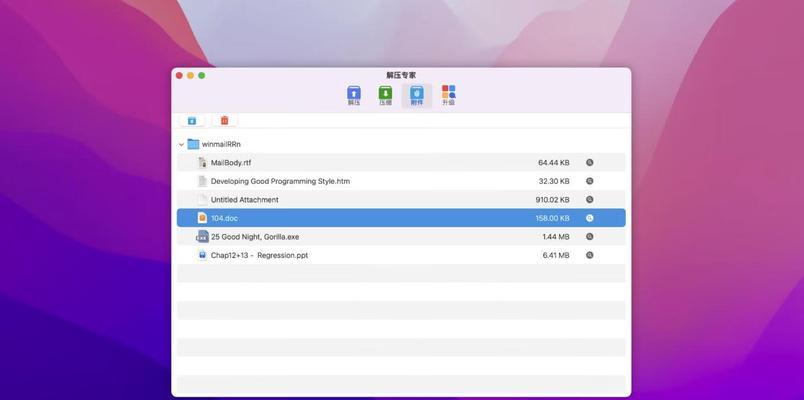This screenshot has width=804, height=400.
Task: Click the Chap12+13 Regression.ppt file icon
Action: [203, 255]
